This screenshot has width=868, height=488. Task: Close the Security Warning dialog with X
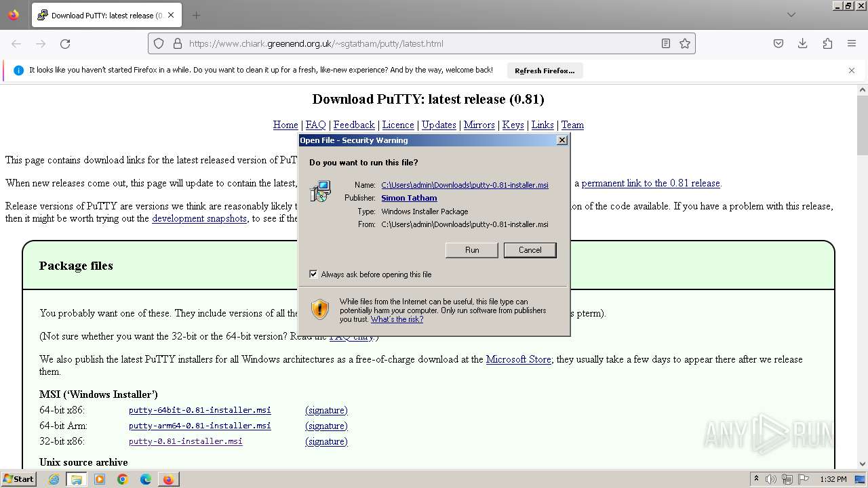tap(561, 140)
